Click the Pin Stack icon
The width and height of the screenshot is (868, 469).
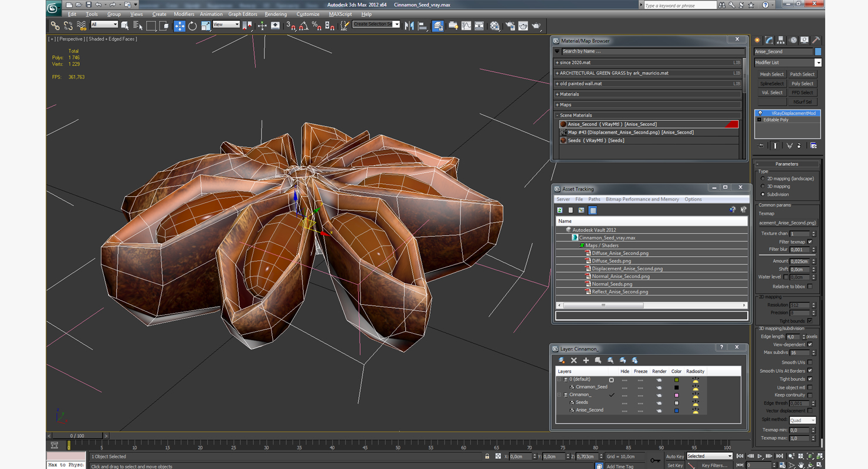click(761, 145)
